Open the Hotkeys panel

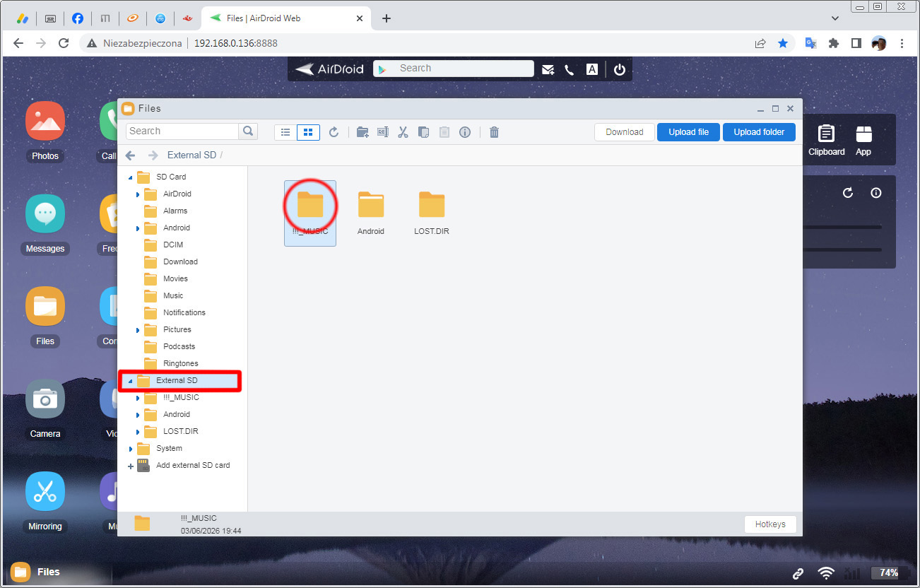(x=770, y=524)
